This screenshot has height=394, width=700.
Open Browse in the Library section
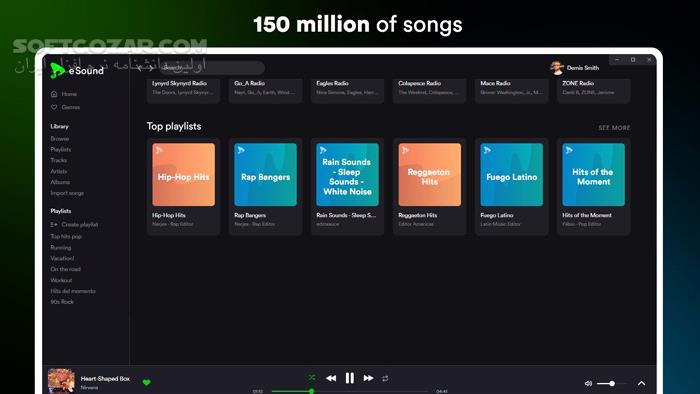click(59, 139)
